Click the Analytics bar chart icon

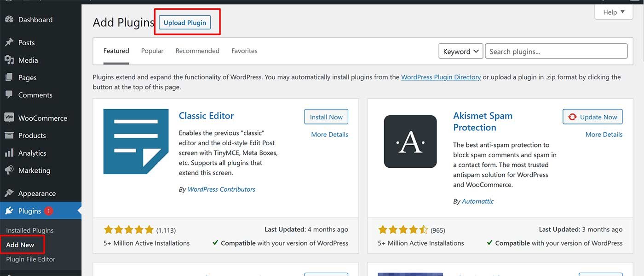pos(9,153)
